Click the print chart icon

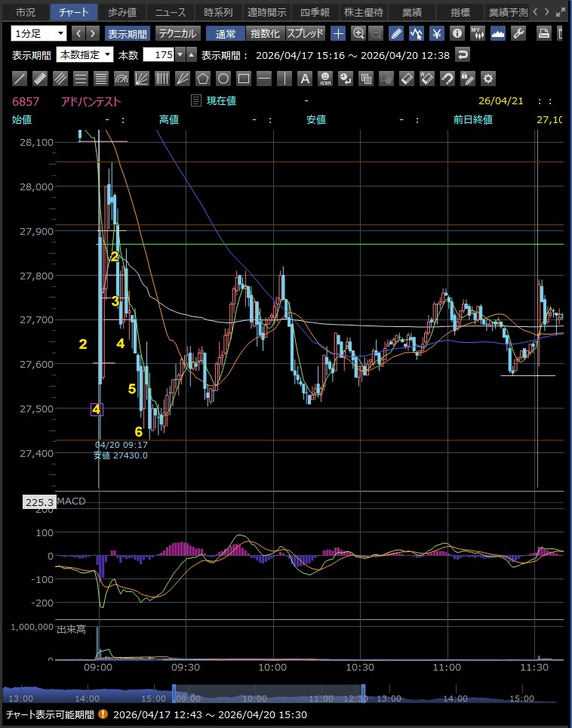(x=543, y=33)
